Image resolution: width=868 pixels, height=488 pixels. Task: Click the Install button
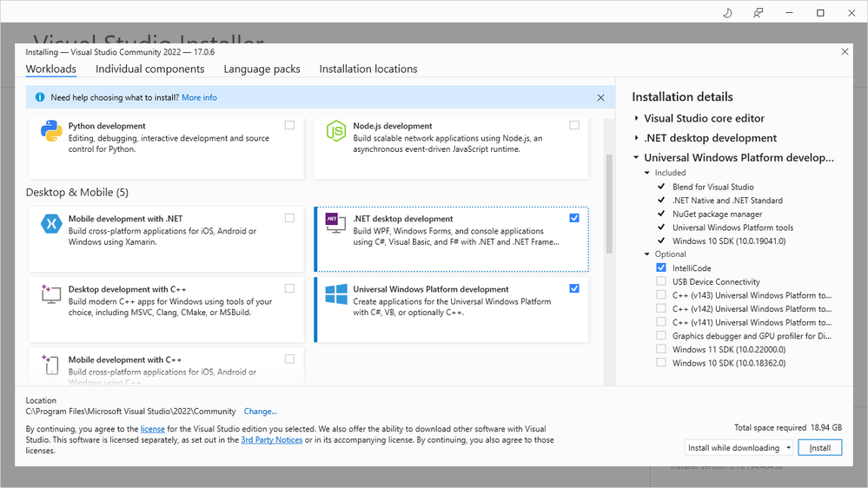pos(820,447)
